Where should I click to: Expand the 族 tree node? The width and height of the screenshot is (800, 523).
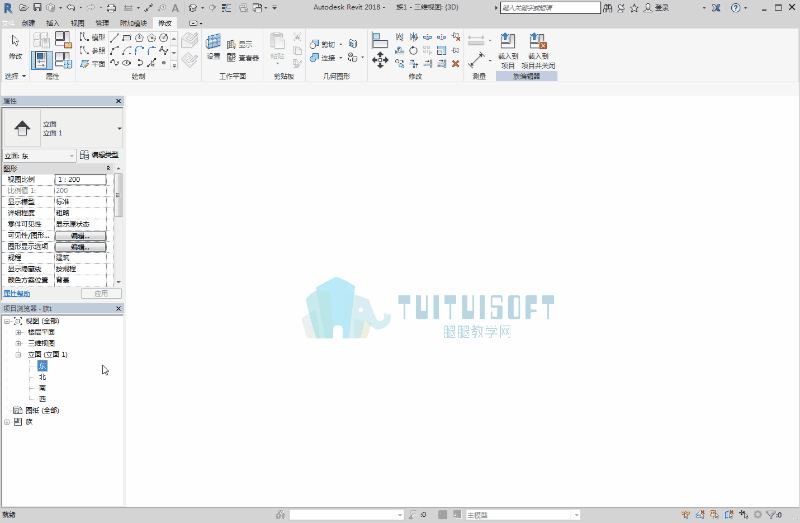pos(7,422)
